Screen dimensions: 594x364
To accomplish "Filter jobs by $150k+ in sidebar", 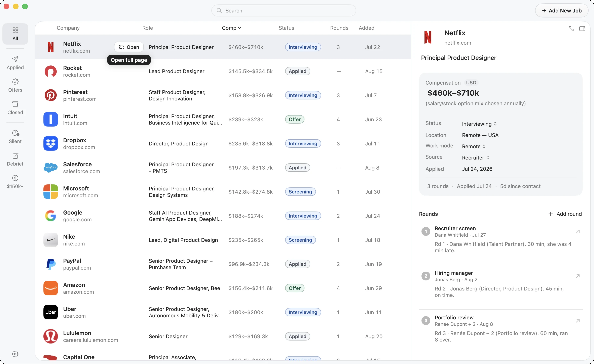I will pyautogui.click(x=15, y=182).
